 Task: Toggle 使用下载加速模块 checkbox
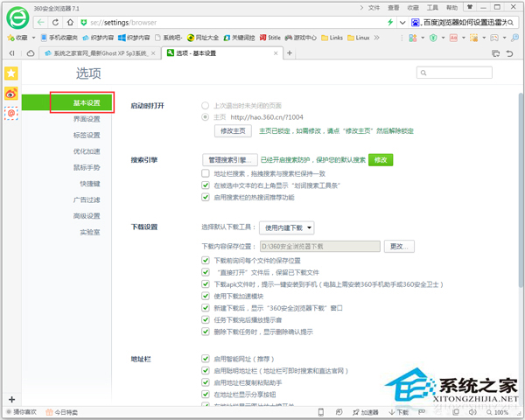point(205,297)
